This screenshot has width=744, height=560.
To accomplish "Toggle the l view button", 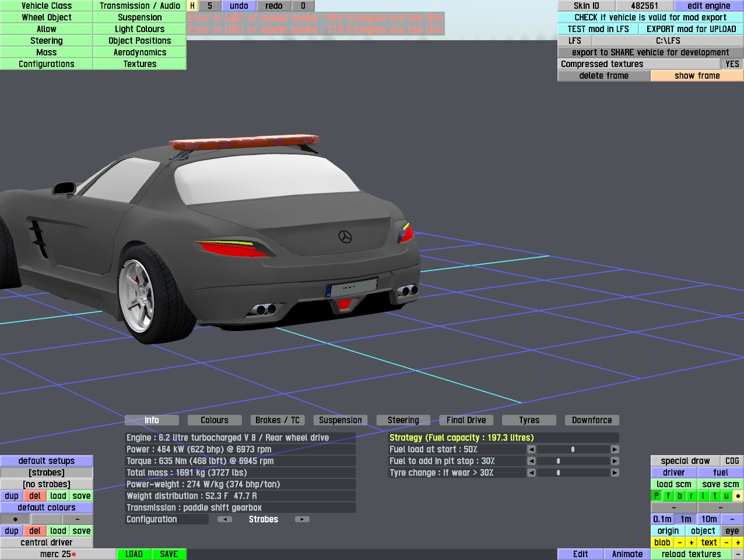I will click(x=703, y=496).
